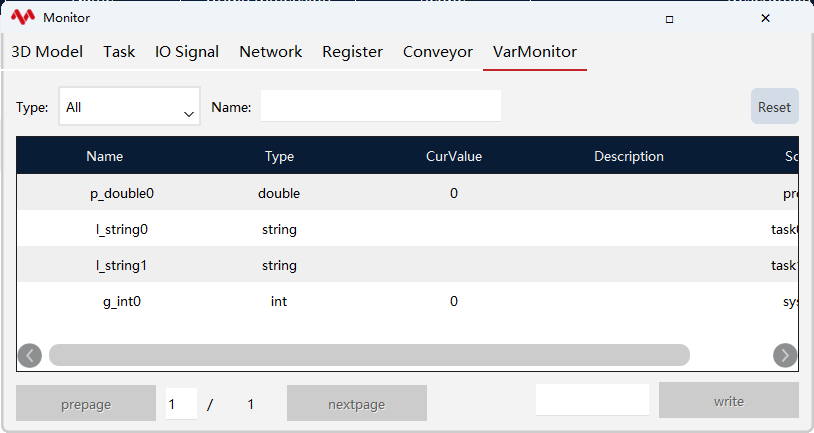This screenshot has height=433, width=814.
Task: Maximize the Monitor window
Action: pos(669,19)
